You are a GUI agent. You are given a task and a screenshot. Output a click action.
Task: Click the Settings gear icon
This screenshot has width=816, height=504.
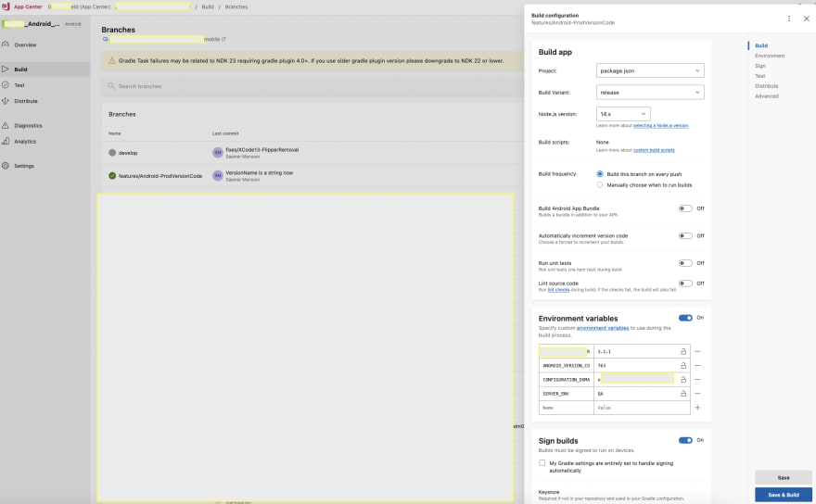[x=6, y=166]
